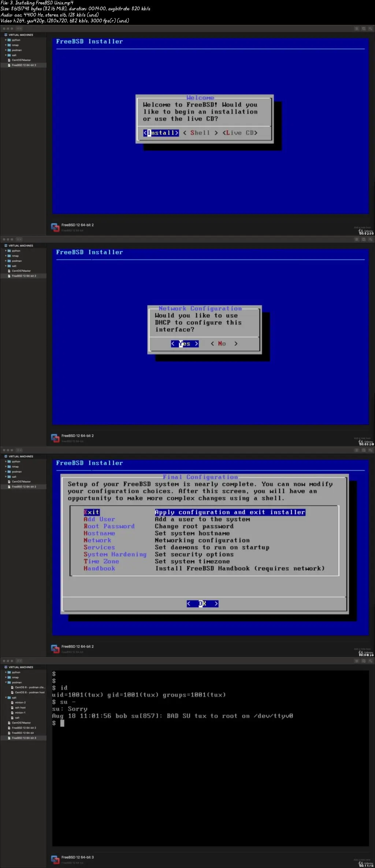375x868 pixels.
Task: Expand the salt folder in the Final Configuration frame
Action: [x=6, y=477]
